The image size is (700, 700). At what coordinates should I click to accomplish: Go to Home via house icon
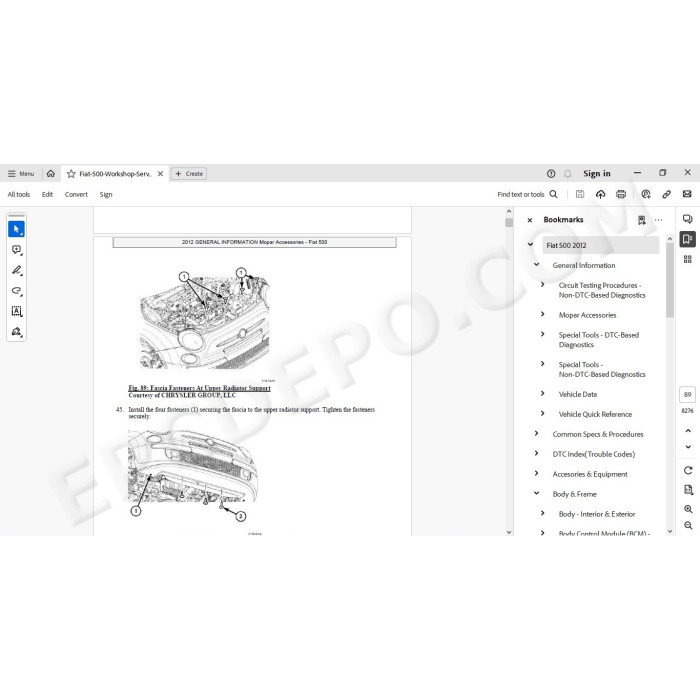[x=50, y=173]
